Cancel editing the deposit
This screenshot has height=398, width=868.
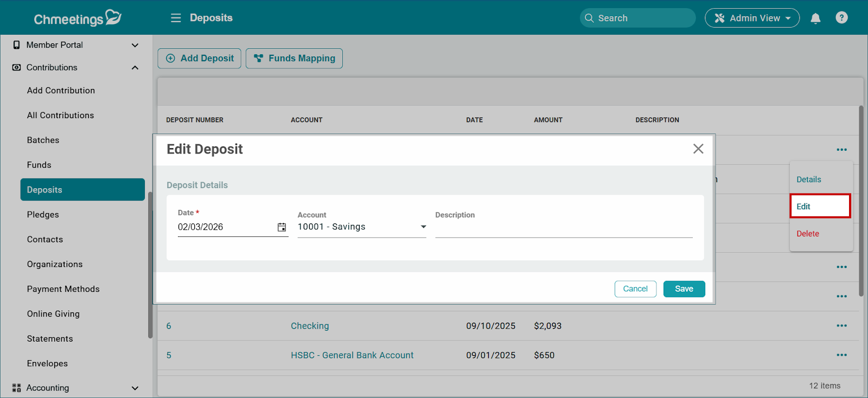(x=635, y=289)
